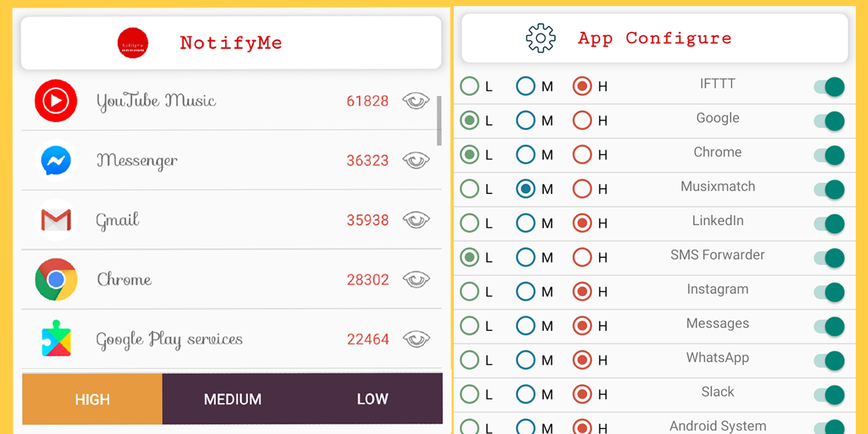Click the red NotifyMe logo icon
This screenshot has height=434, width=868.
tap(132, 43)
